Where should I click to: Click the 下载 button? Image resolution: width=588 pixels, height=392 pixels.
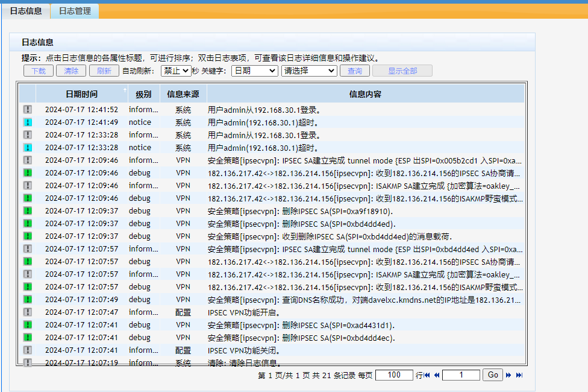[39, 71]
